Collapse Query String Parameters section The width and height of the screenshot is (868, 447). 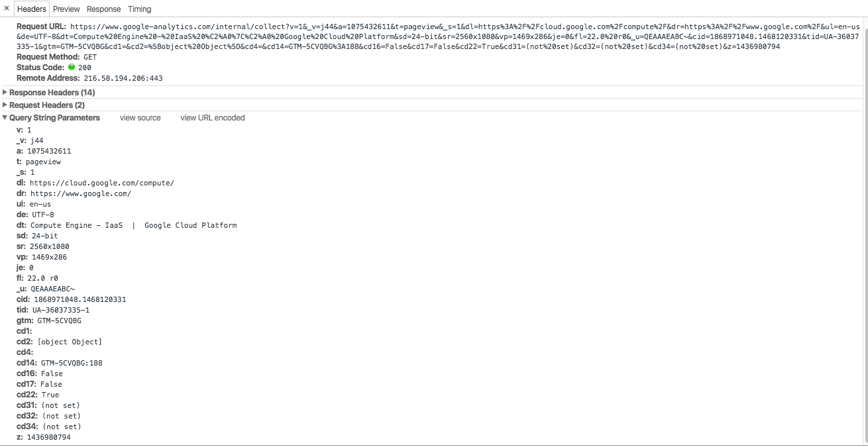[x=54, y=118]
